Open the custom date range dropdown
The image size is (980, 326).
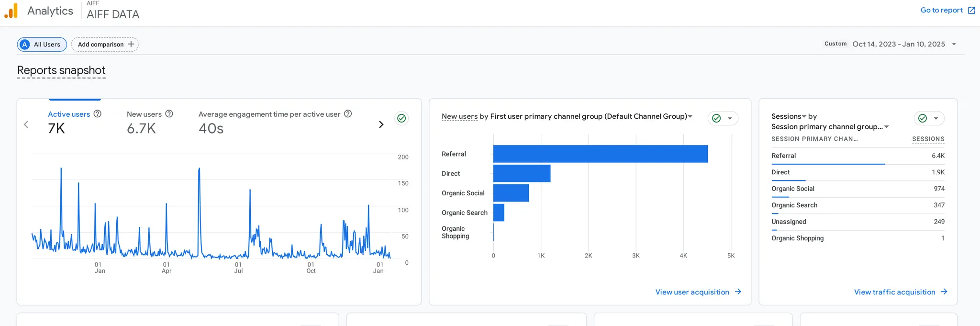click(x=954, y=44)
